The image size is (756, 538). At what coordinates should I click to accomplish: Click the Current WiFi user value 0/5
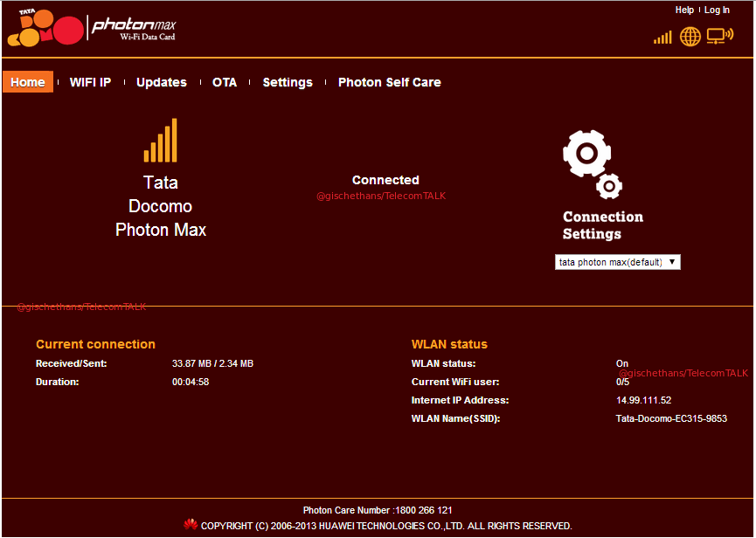[622, 382]
